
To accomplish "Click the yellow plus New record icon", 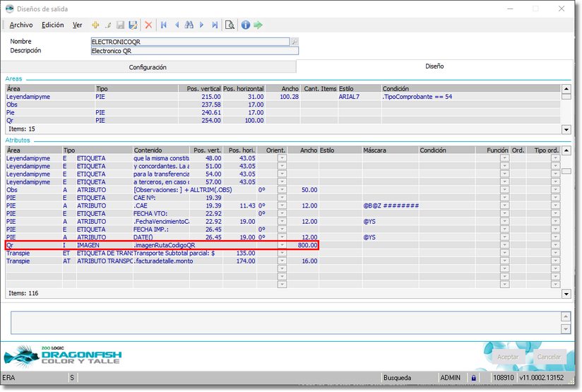I will [95, 25].
